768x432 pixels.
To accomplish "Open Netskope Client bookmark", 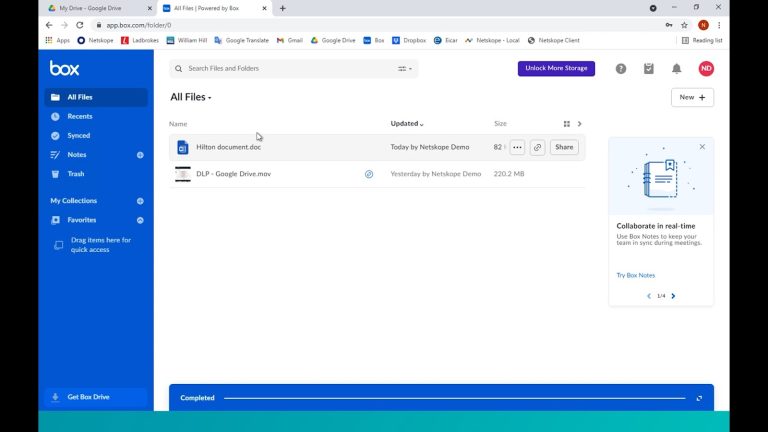I will [553, 40].
